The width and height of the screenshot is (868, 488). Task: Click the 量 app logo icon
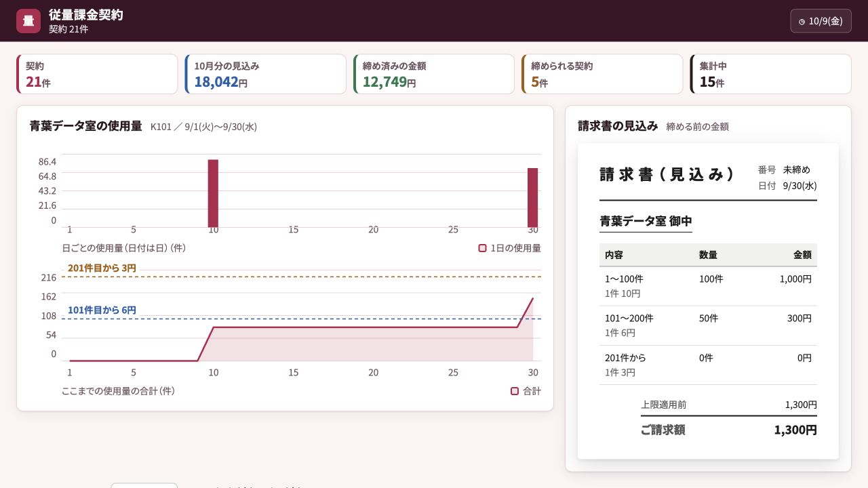(x=28, y=21)
